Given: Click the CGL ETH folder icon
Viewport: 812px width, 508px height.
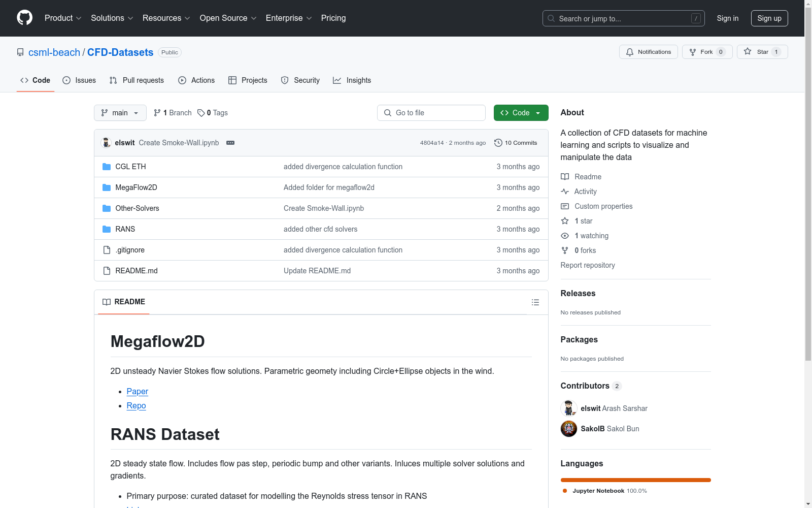Looking at the screenshot, I should (107, 167).
